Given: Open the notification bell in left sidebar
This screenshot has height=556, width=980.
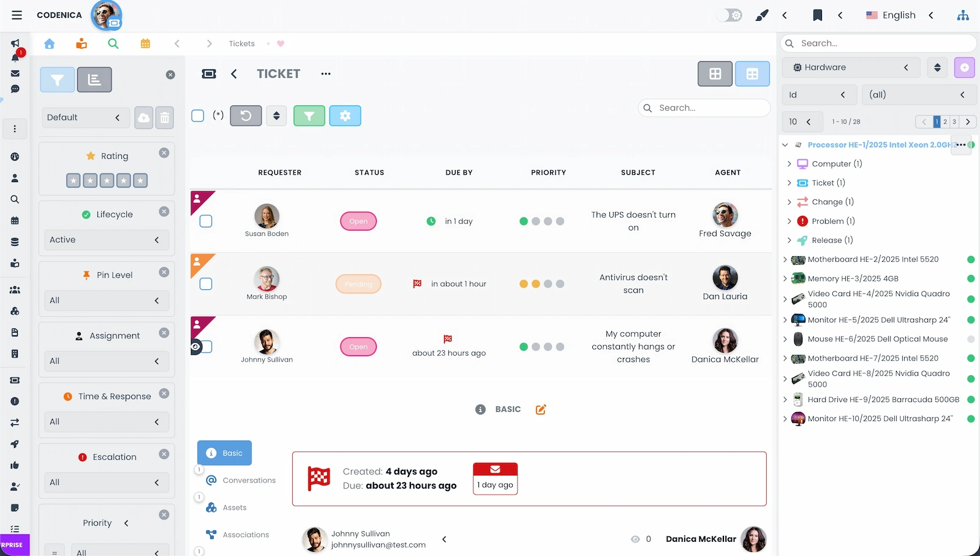Looking at the screenshot, I should click(15, 58).
